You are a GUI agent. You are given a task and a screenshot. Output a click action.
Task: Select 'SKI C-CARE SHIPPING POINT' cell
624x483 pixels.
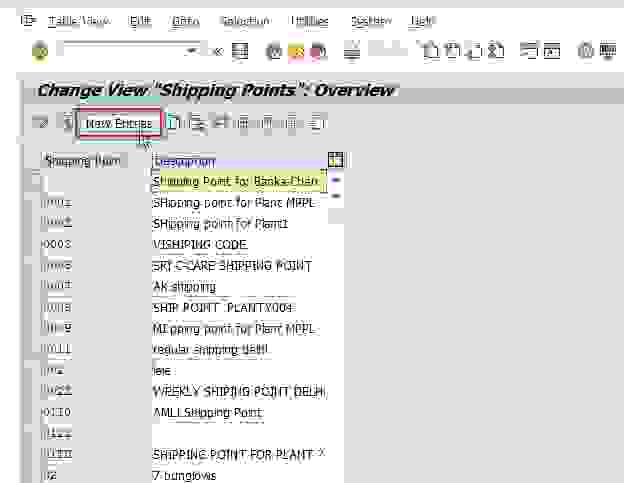(x=240, y=266)
